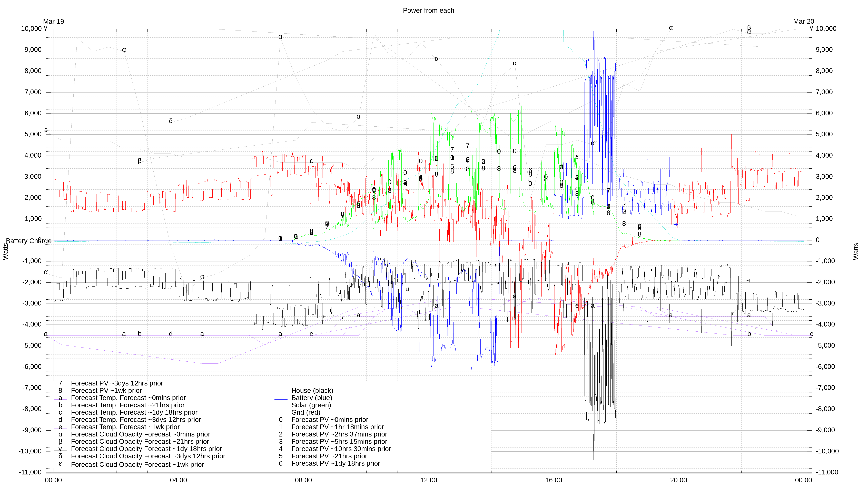This screenshot has height=488, width=868.
Task: Click the left '10,000' axis value
Action: (x=31, y=29)
